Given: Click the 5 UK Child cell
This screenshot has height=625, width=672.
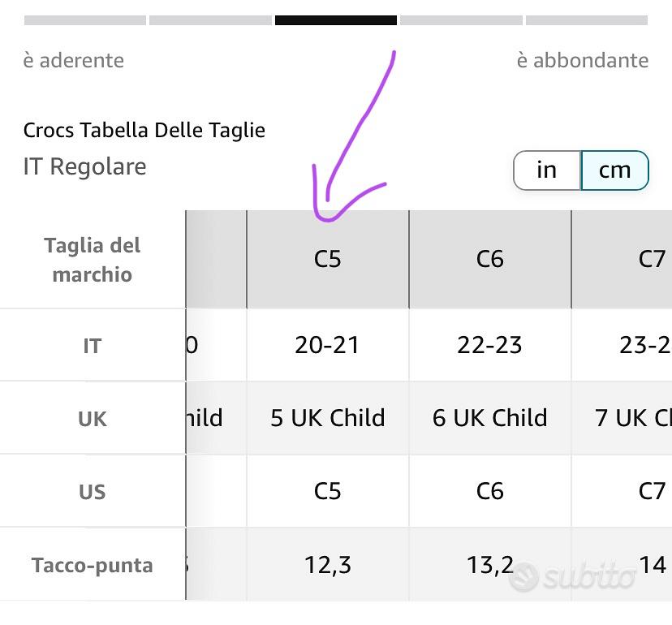Looking at the screenshot, I should 328,418.
